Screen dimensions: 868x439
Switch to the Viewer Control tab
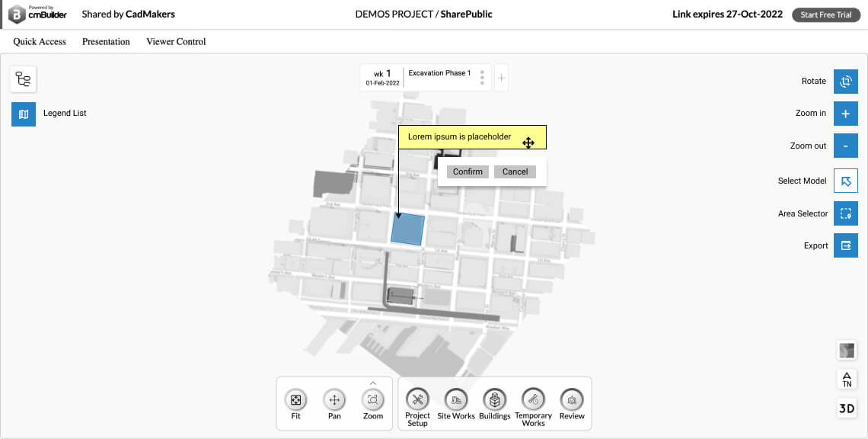[175, 42]
